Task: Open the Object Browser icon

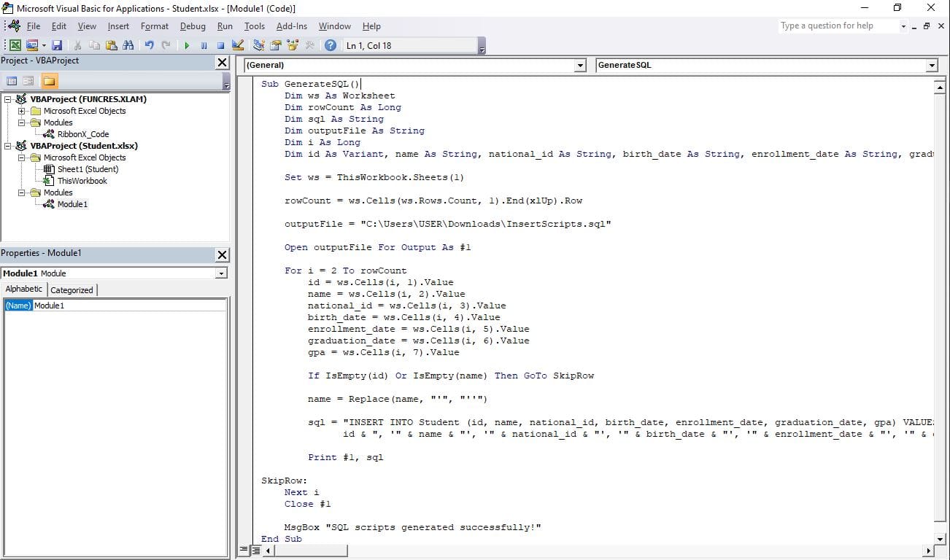Action: [x=293, y=45]
